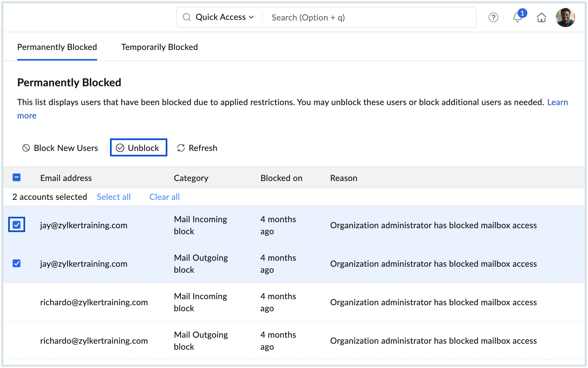Go to home icon
The image size is (588, 368).
tap(541, 17)
